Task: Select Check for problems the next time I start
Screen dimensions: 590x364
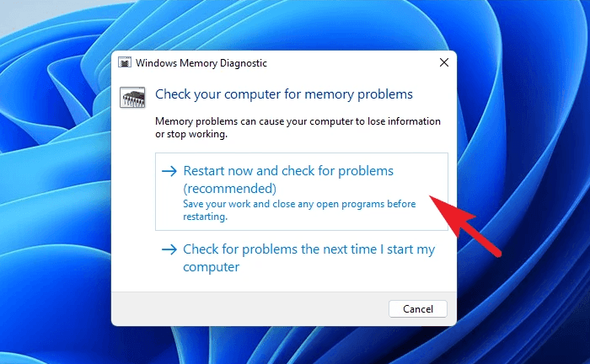Action: [x=308, y=249]
